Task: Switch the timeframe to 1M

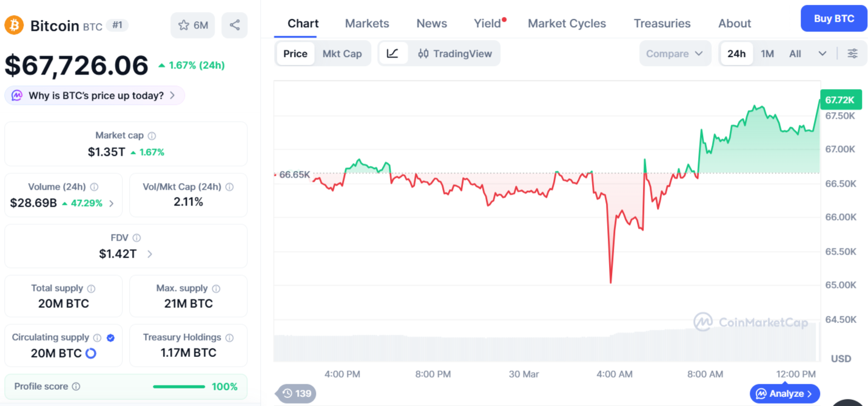Action: (x=767, y=53)
